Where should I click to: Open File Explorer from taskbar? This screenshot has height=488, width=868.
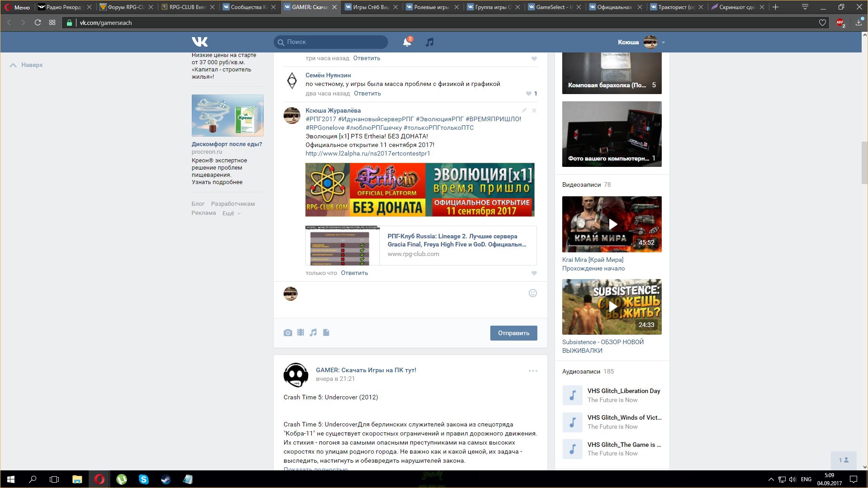pyautogui.click(x=77, y=479)
